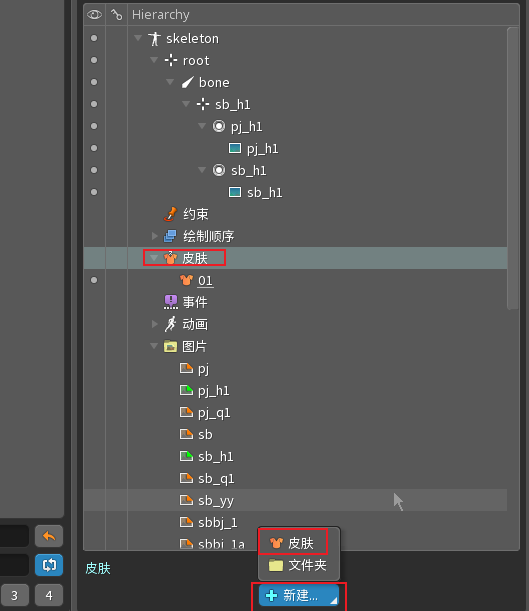This screenshot has width=529, height=611.
Task: Collapse the 图片 images folder node
Action: tap(154, 346)
